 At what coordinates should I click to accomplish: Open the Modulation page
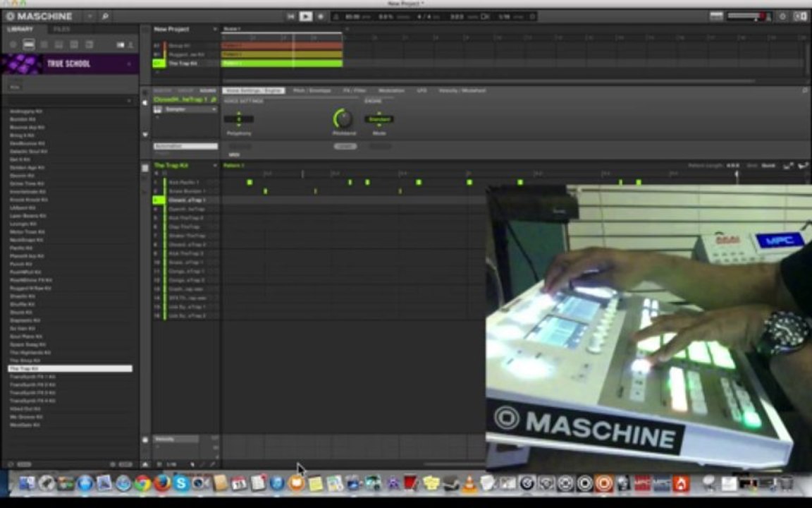[x=391, y=91]
